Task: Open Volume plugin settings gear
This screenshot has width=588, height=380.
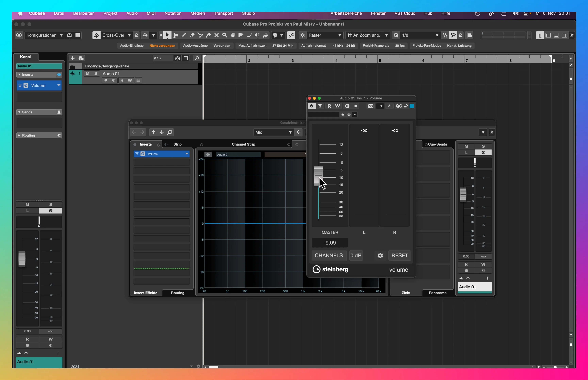Action: pyautogui.click(x=380, y=256)
